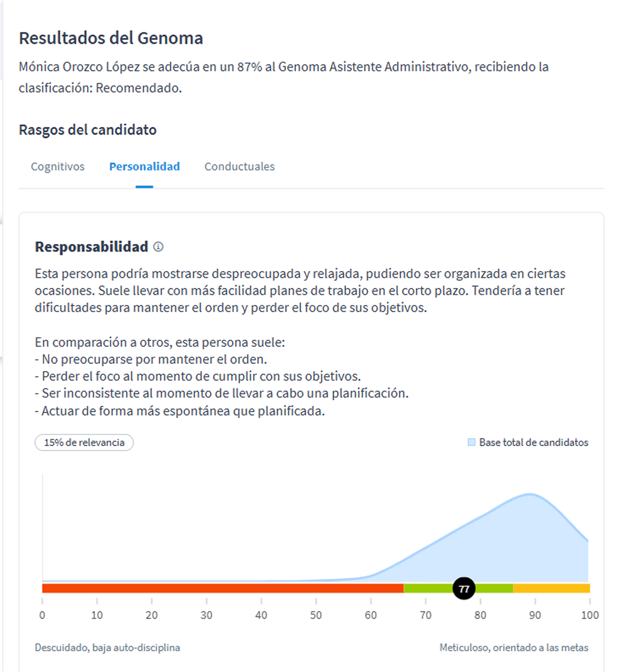Click the blue legend square for candidates base
Image resolution: width=617 pixels, height=672 pixels.
point(472,442)
